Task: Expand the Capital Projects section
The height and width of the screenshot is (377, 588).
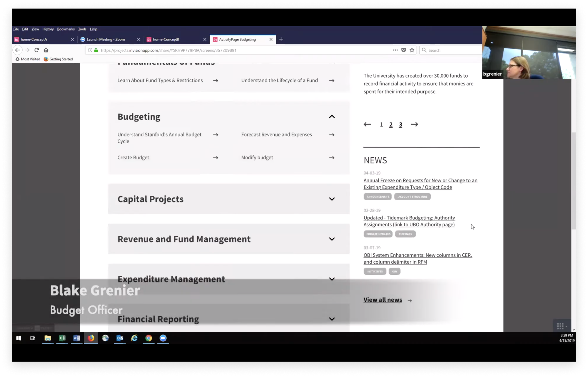Action: coord(332,199)
